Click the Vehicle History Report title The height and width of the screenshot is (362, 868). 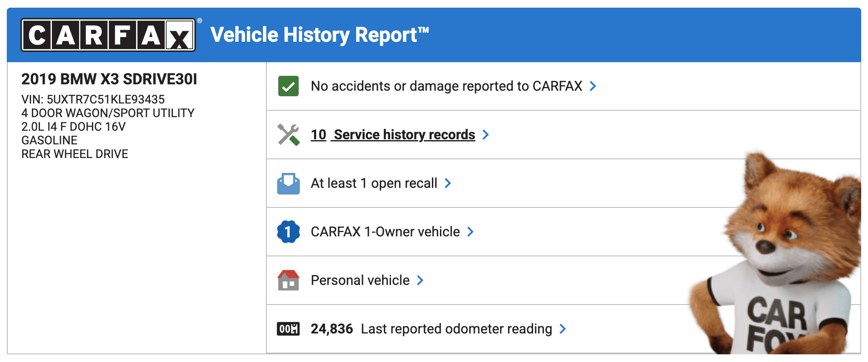coord(319,35)
